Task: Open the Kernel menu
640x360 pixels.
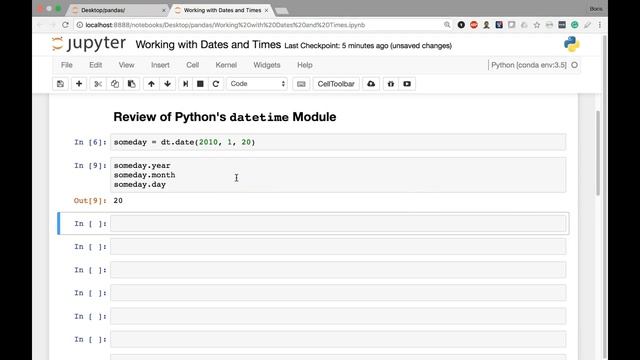Action: [226, 65]
